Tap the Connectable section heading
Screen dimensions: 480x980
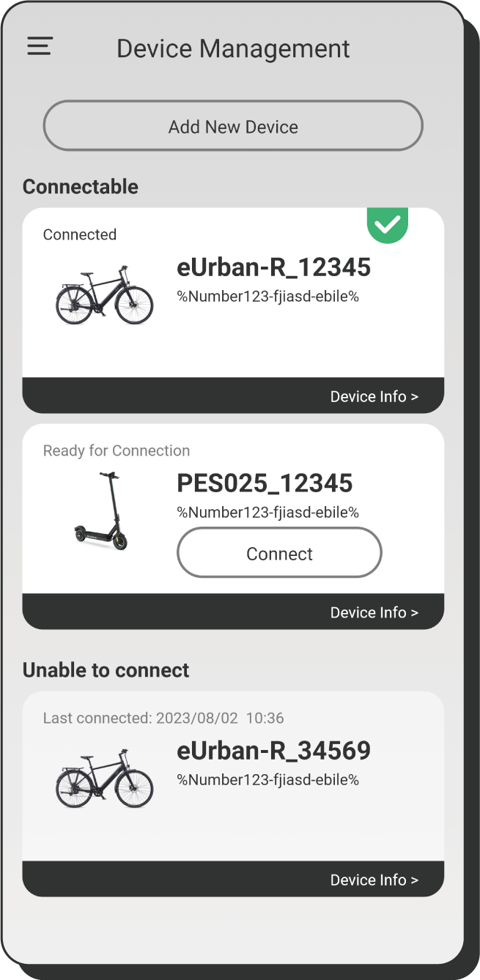click(81, 187)
